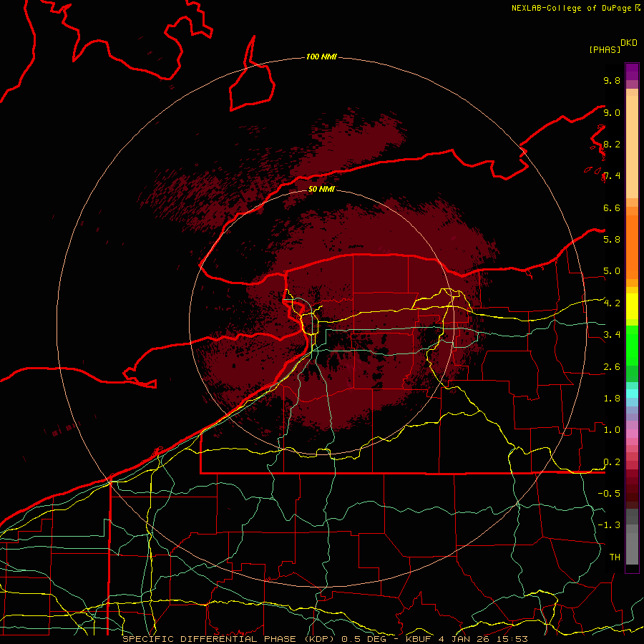Click the 5.0 color scale value
The image size is (644, 644).
(612, 271)
